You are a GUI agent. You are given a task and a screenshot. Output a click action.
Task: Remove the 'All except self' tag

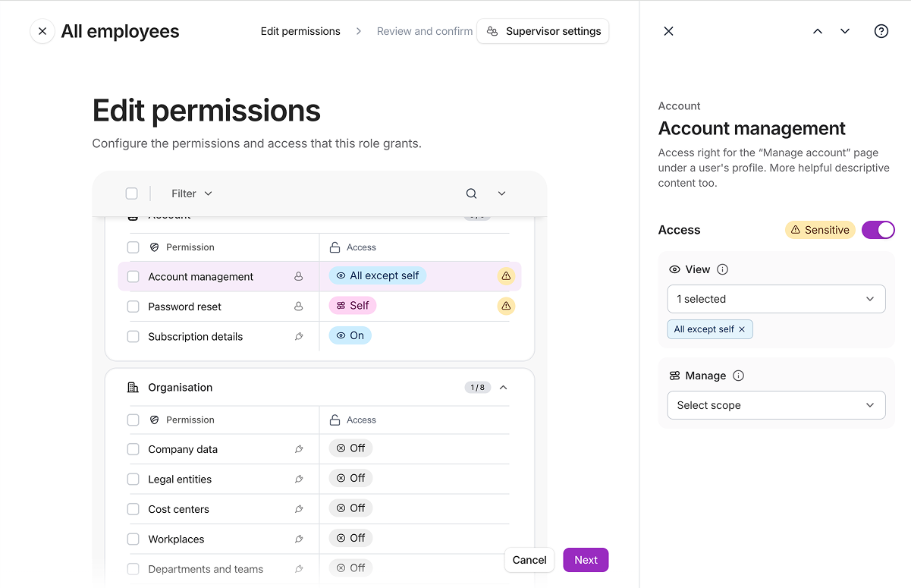[x=742, y=329]
